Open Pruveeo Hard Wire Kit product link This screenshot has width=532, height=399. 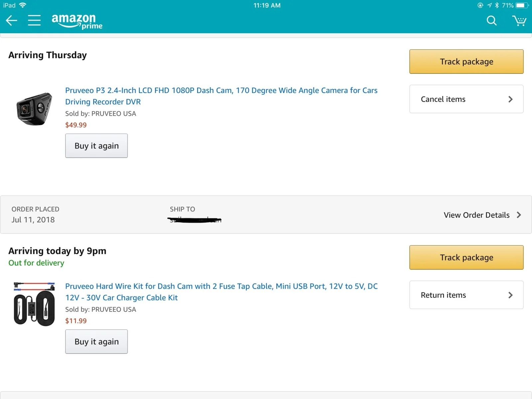tap(221, 292)
